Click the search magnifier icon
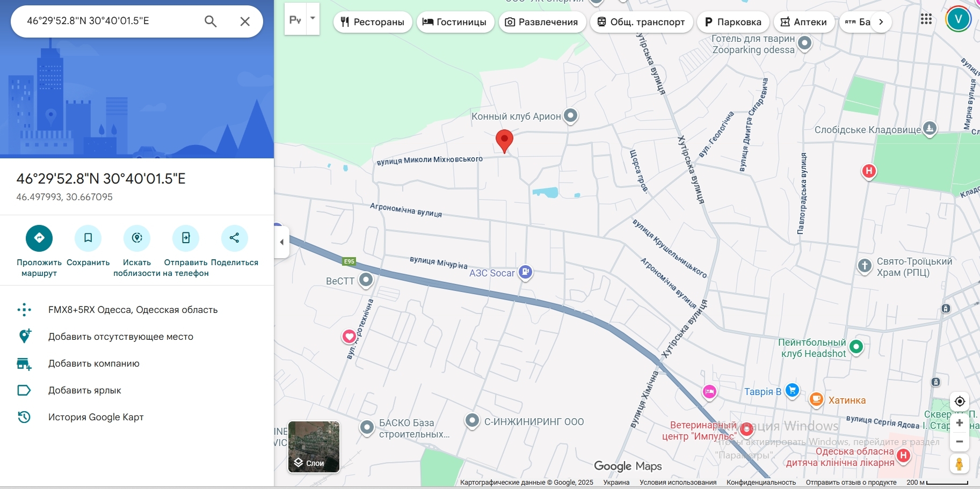Image resolution: width=980 pixels, height=489 pixels. pyautogui.click(x=210, y=21)
